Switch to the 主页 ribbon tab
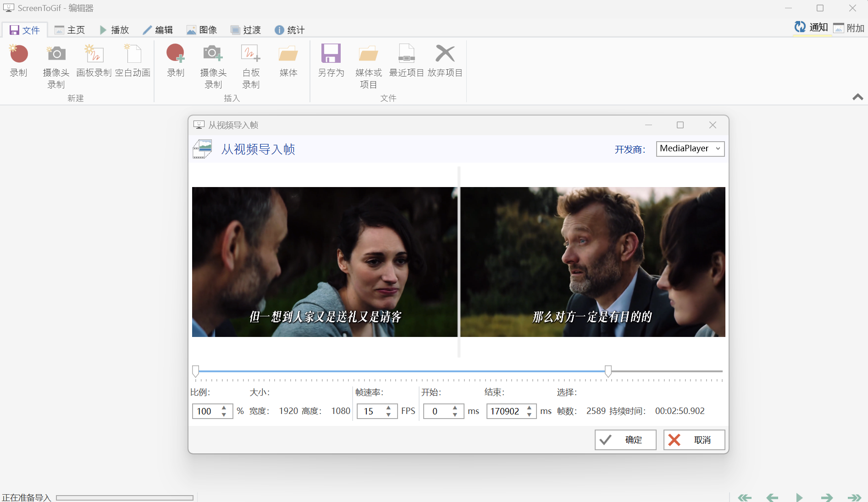Image resolution: width=868 pixels, height=502 pixels. 70,30
